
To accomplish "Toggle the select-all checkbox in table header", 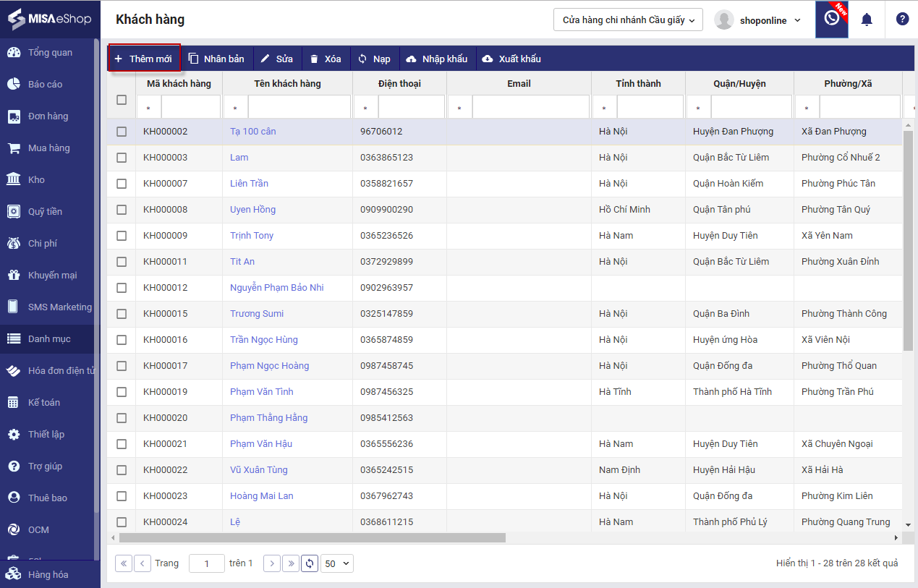I will pos(122,101).
